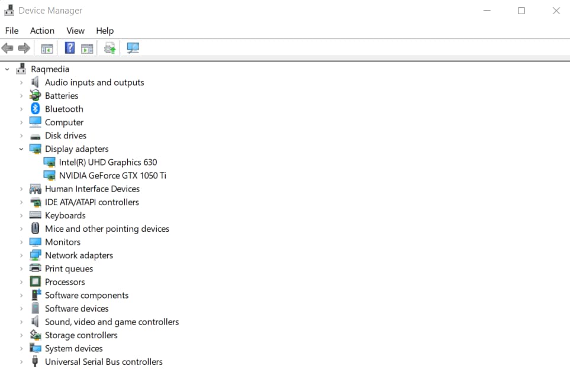Click the Show/Hide Console Tree toolbar icon
Image resolution: width=570 pixels, height=392 pixels.
[47, 48]
